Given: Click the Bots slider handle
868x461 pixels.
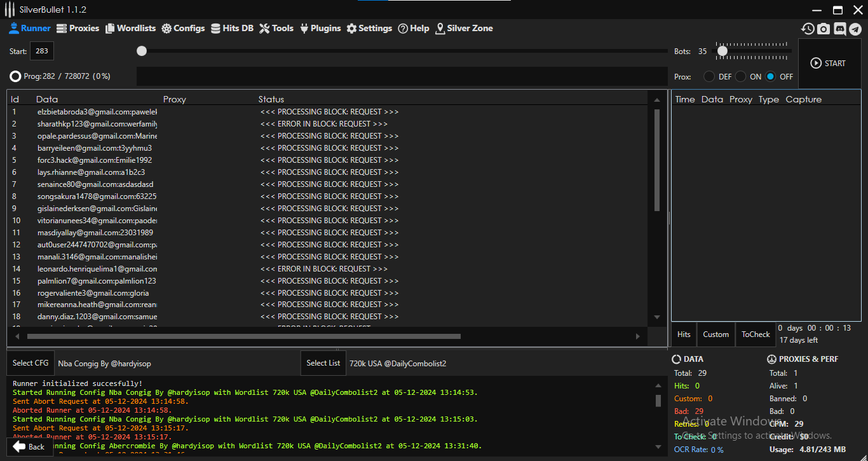Looking at the screenshot, I should point(722,51).
